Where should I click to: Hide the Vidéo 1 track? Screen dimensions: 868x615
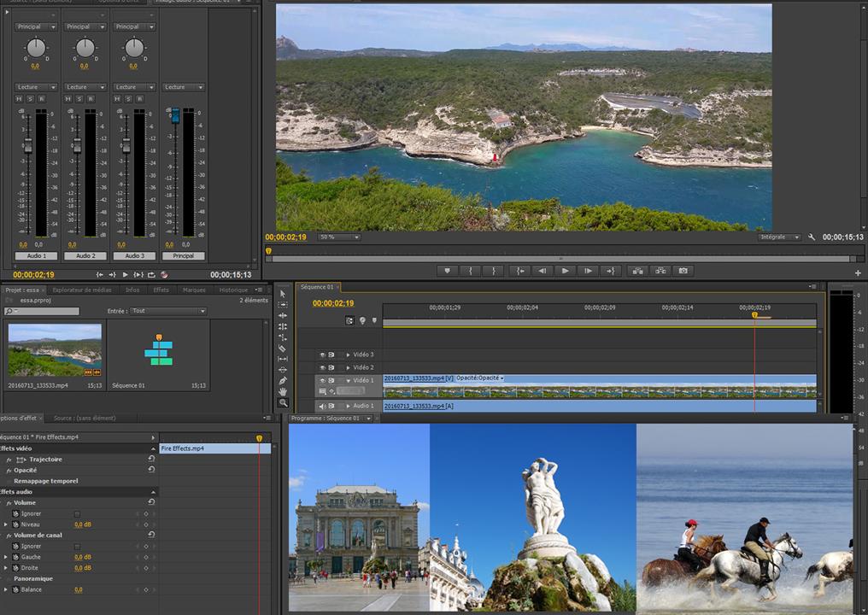[x=322, y=381]
